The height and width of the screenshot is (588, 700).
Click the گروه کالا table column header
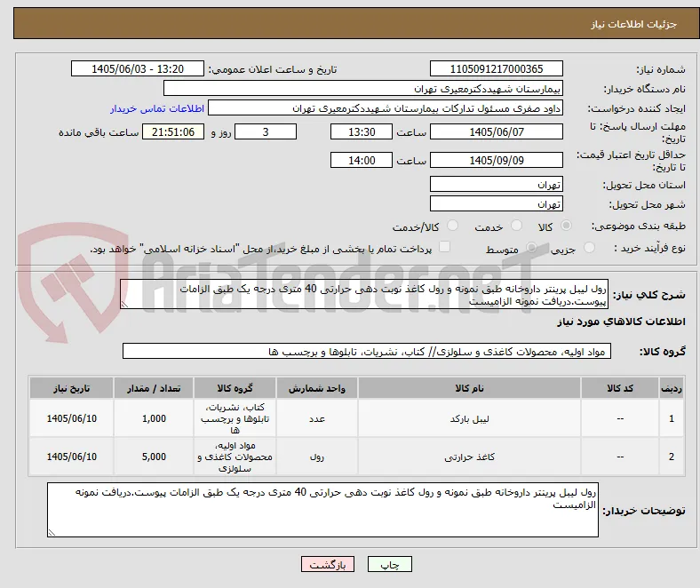tap(235, 388)
